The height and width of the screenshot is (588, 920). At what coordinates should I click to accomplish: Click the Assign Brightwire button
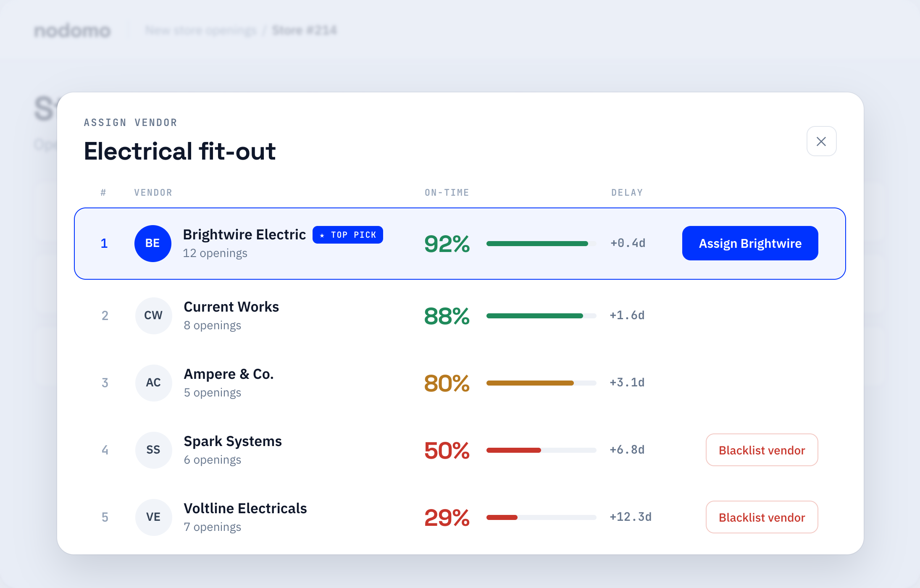[x=750, y=243]
